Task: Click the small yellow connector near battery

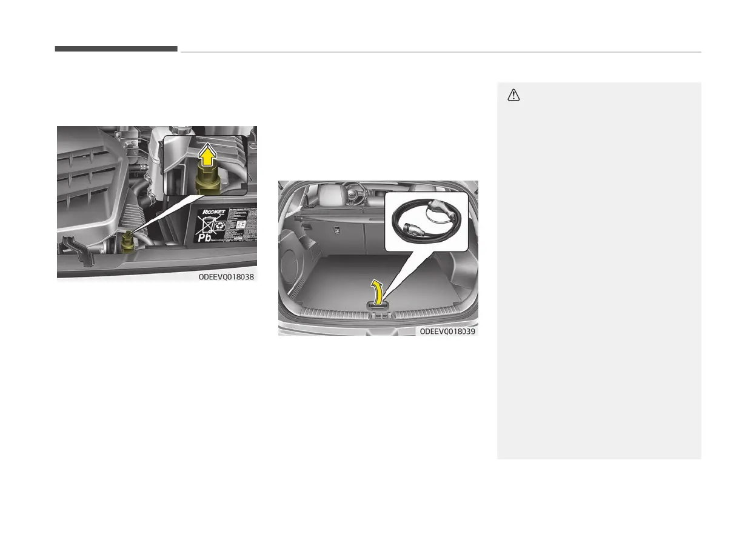Action: click(x=128, y=242)
